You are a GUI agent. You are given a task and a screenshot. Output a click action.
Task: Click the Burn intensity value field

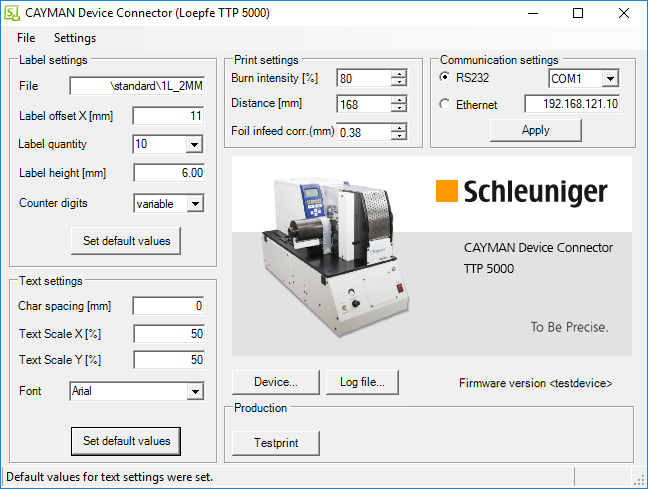point(364,79)
